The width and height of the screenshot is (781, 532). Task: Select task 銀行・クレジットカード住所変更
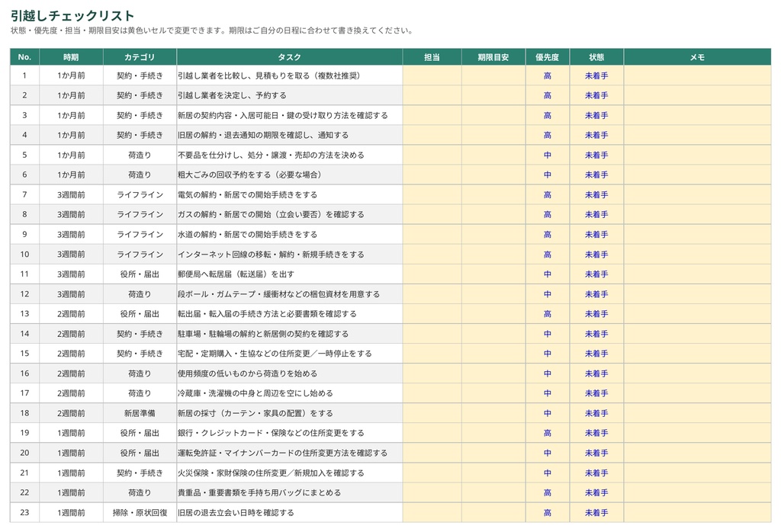tap(289, 433)
